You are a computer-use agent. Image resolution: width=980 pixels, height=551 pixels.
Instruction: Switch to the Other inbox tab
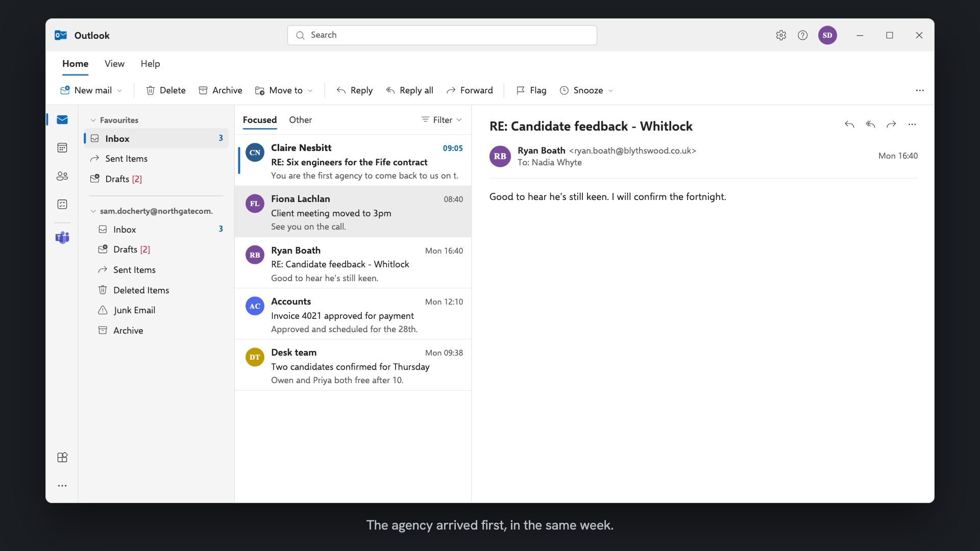pos(300,120)
